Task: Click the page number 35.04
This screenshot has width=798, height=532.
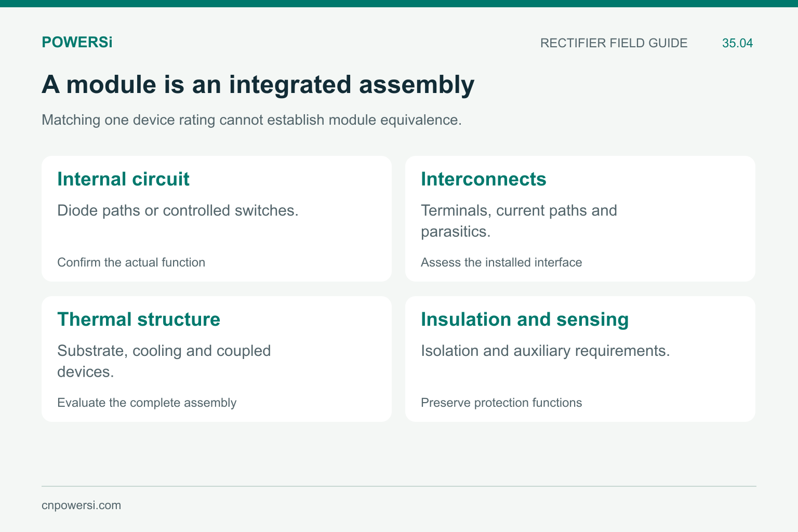Action: click(x=737, y=43)
